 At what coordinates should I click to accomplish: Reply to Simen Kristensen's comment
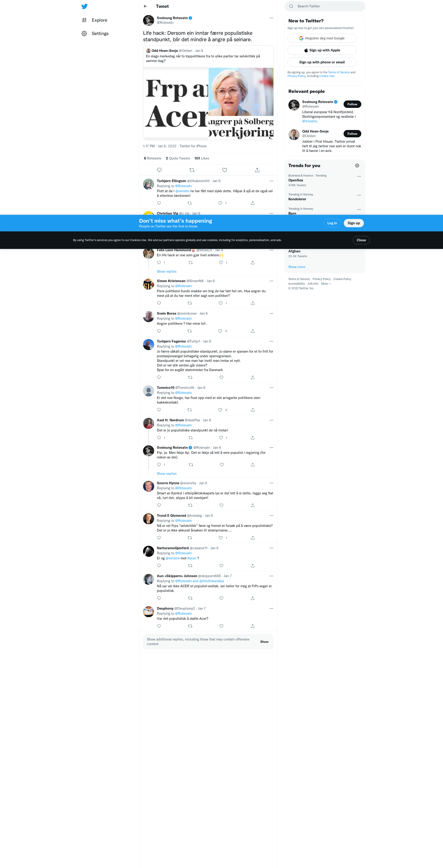(x=159, y=303)
